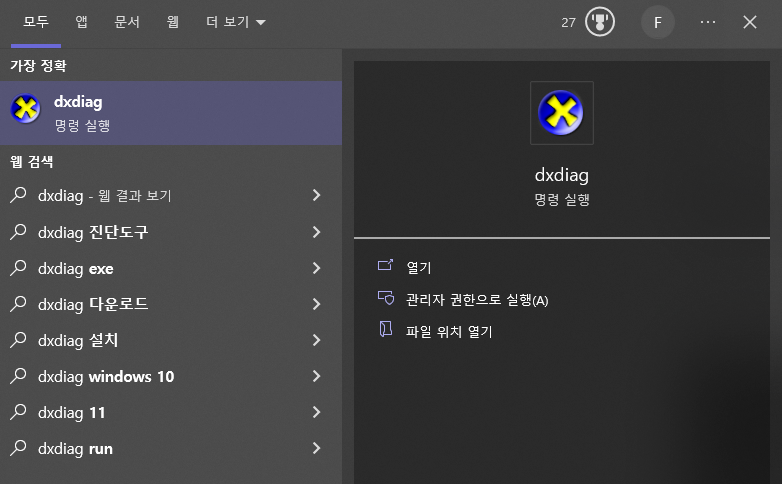This screenshot has width=782, height=484.
Task: Switch to the 모두 tab
Action: [36, 22]
